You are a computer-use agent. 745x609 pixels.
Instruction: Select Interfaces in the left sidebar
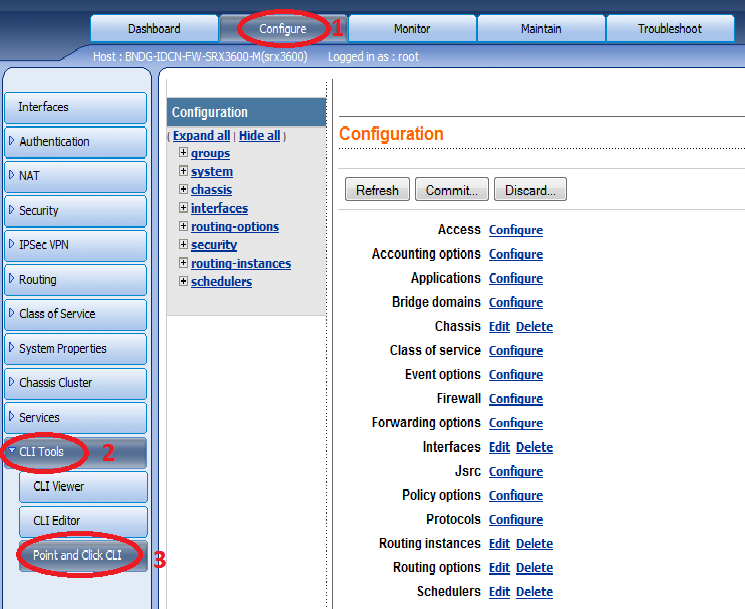click(76, 107)
